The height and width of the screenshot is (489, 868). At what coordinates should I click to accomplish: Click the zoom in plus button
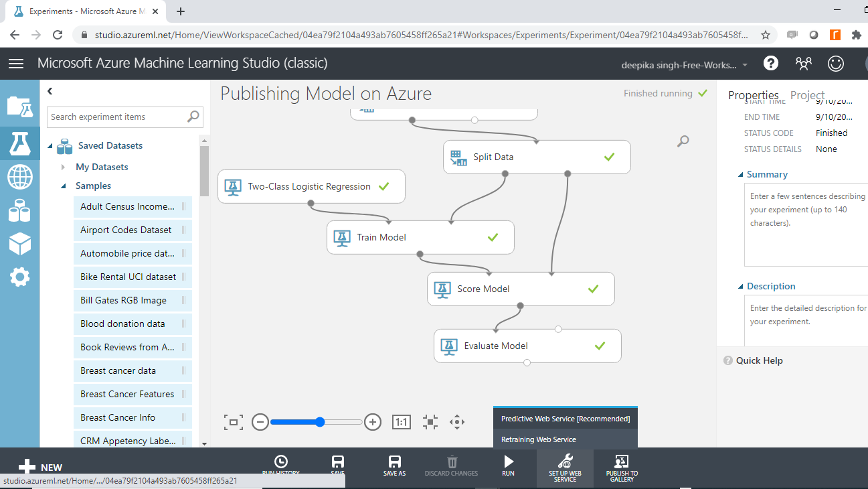point(373,422)
